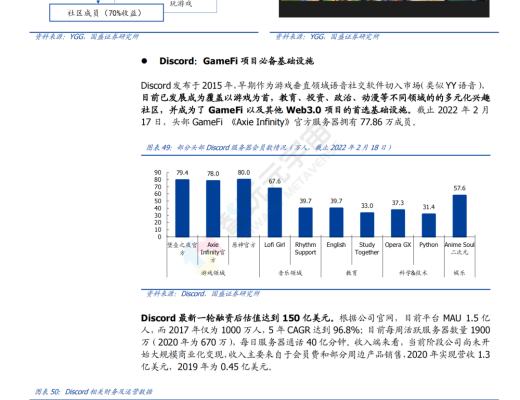Click the source note 'Discord, 国盛证券研究所'

pos(220,294)
